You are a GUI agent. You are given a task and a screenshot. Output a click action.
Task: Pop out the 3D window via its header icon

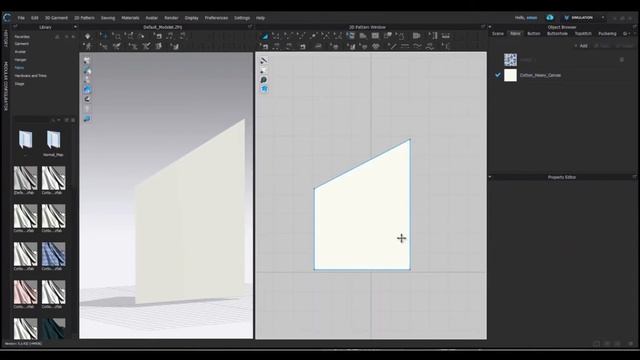pyautogui.click(x=250, y=27)
